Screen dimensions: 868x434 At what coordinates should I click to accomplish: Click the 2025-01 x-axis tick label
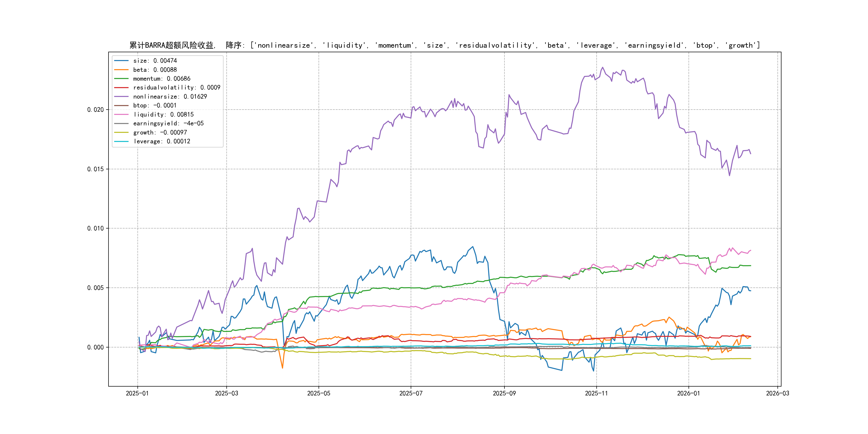point(137,393)
